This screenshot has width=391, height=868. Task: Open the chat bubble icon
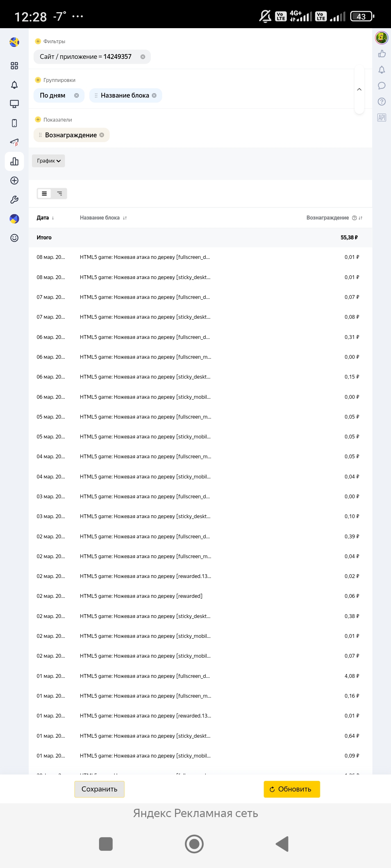pyautogui.click(x=382, y=85)
